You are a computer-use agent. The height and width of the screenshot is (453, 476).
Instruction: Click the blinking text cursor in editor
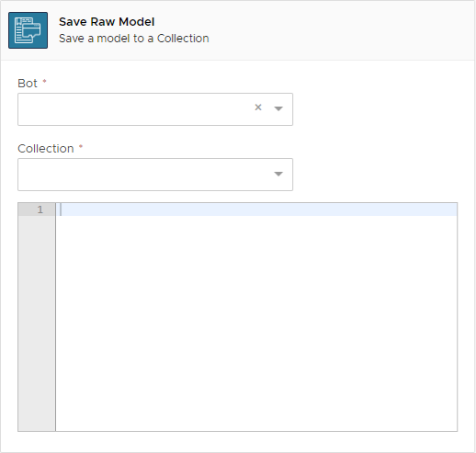[61, 210]
